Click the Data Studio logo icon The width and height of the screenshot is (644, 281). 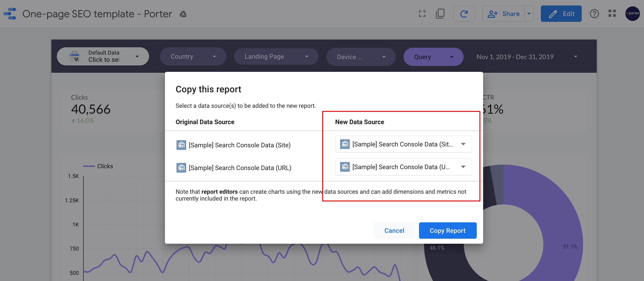[x=10, y=13]
